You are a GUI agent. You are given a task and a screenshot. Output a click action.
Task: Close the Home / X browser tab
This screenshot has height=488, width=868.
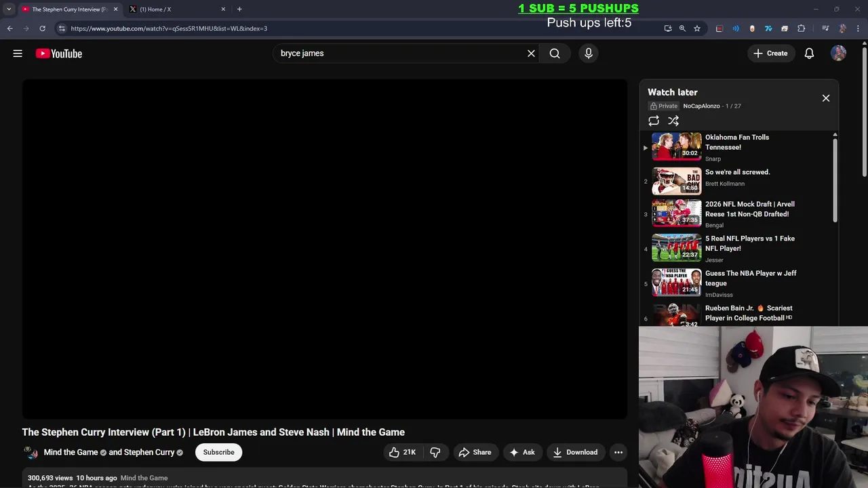pos(223,9)
